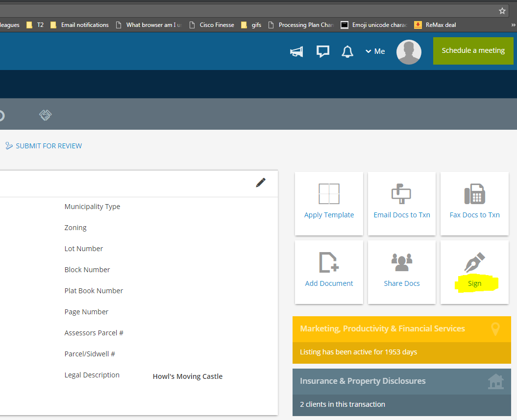Click Schedule a meeting
517x420 pixels.
(x=472, y=50)
